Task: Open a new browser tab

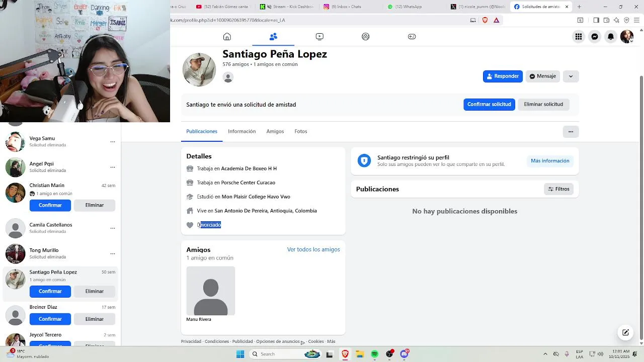Action: point(579,7)
